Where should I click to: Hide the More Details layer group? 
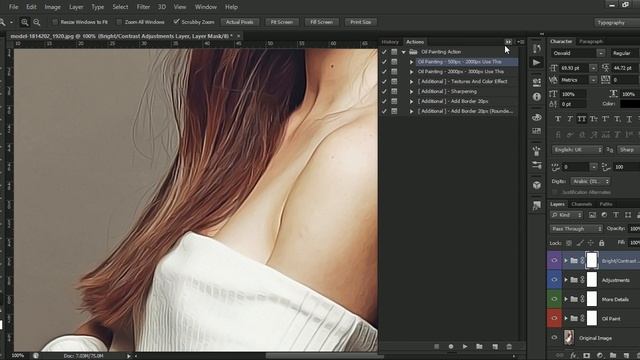[x=554, y=299]
